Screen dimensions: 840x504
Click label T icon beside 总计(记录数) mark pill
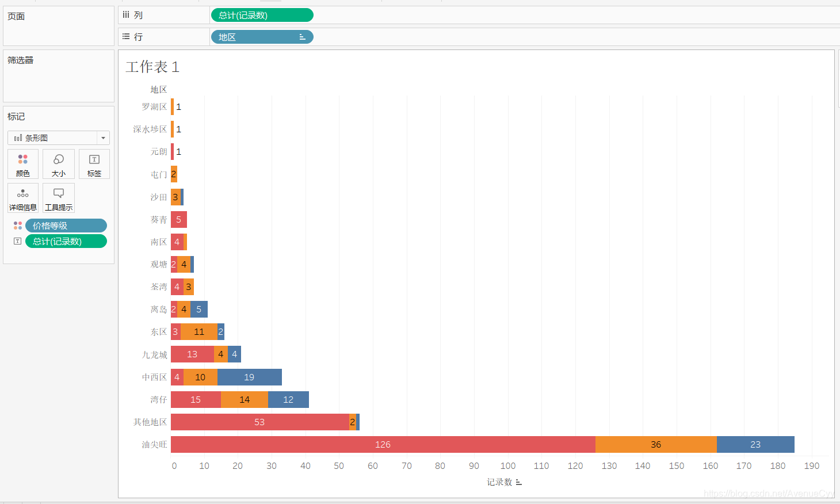(18, 241)
